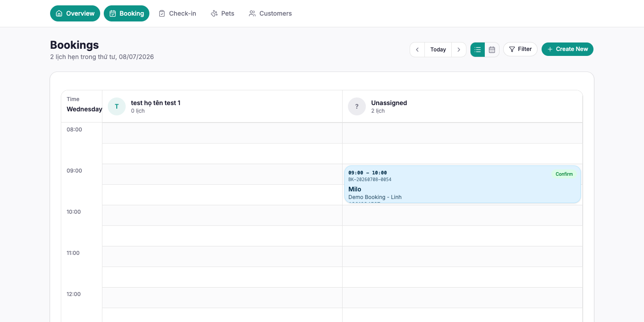
Task: Click the house icon in Overview tab
Action: pyautogui.click(x=59, y=13)
